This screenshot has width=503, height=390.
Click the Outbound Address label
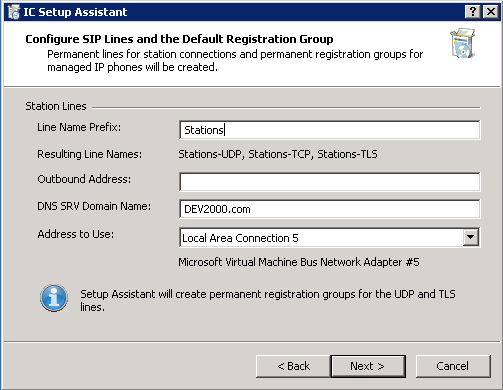pos(84,179)
